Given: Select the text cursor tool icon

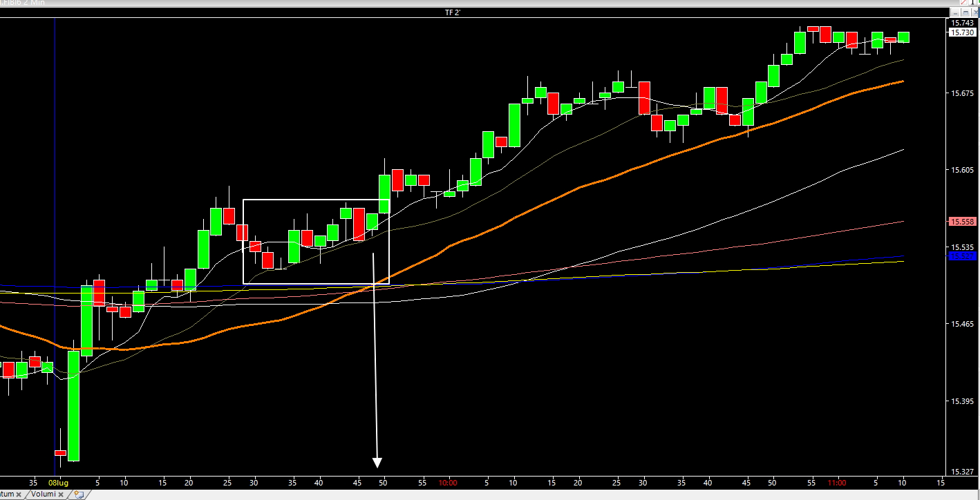Looking at the screenshot, I should point(972,3).
